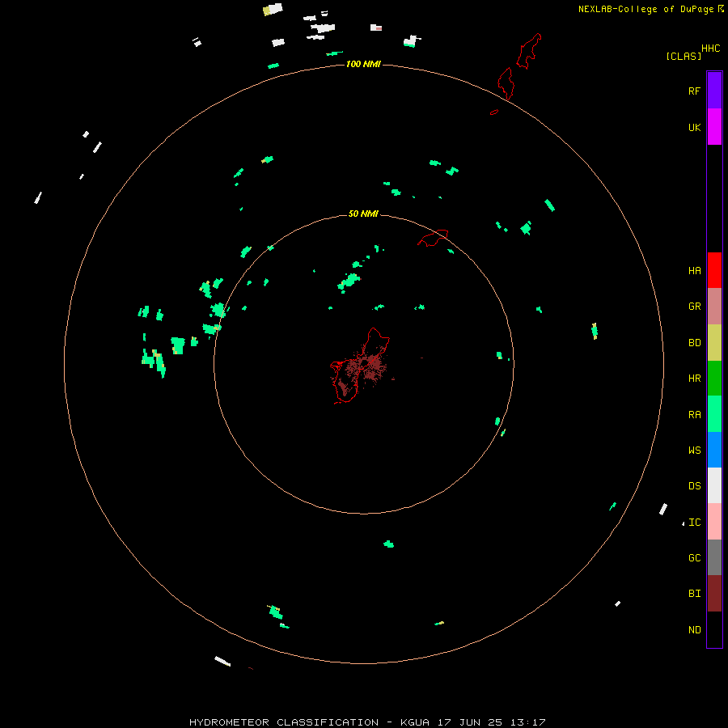This screenshot has height=728, width=728.
Task: Click the "[CLAS]" units label
Action: pos(684,56)
